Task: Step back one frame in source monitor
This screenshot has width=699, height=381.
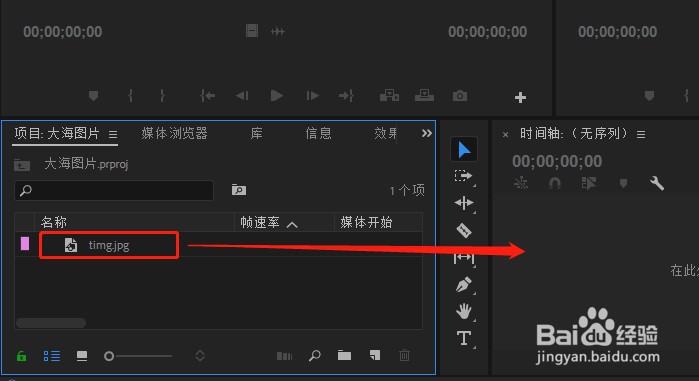Action: coord(242,96)
